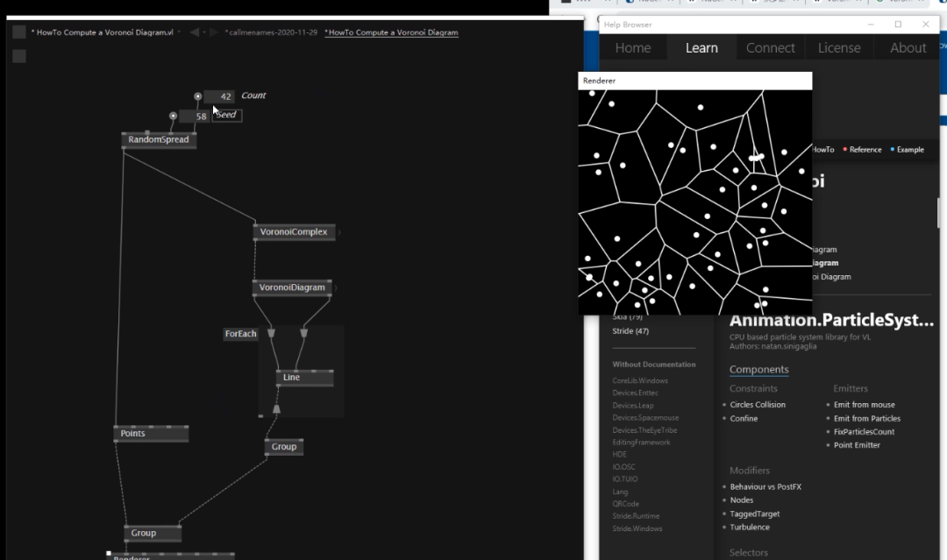The image size is (947, 560).
Task: Select the VoronoiComplex node
Action: tap(294, 231)
